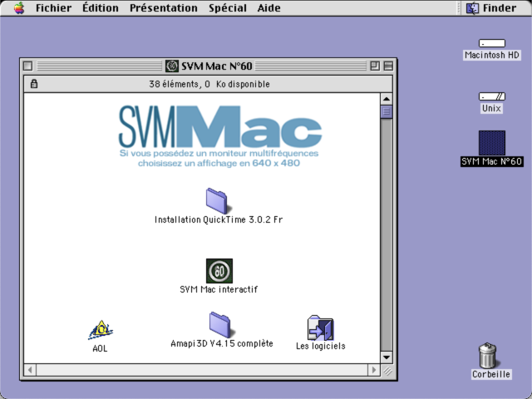Click the lock icon in window header
This screenshot has width=532, height=399.
click(34, 83)
